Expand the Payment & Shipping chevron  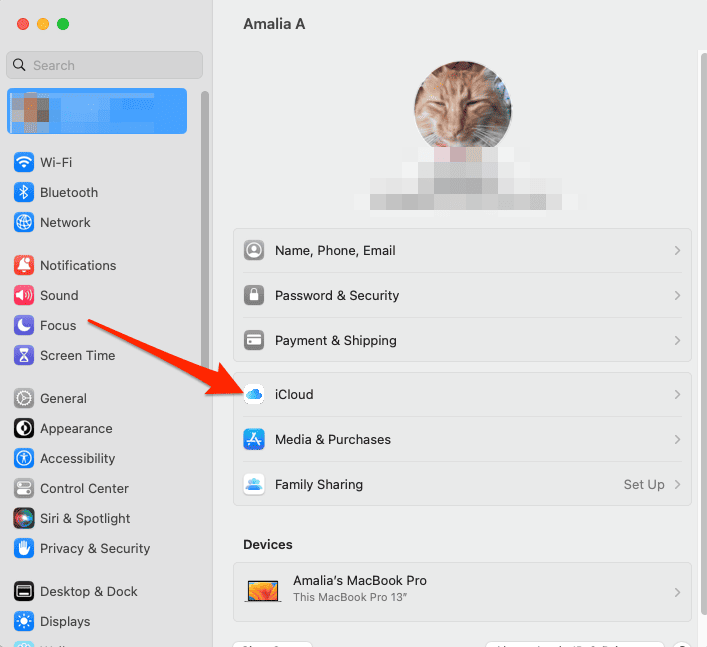point(677,341)
